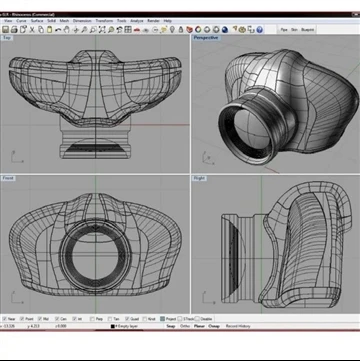Click the Perspective viewport title
The image size is (360, 361).
tap(206, 38)
